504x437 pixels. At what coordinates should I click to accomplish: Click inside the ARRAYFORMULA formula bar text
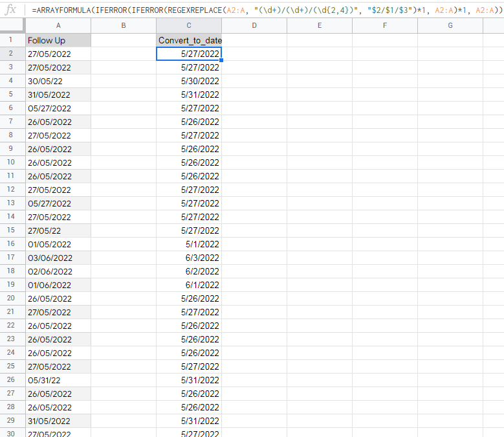[267, 10]
